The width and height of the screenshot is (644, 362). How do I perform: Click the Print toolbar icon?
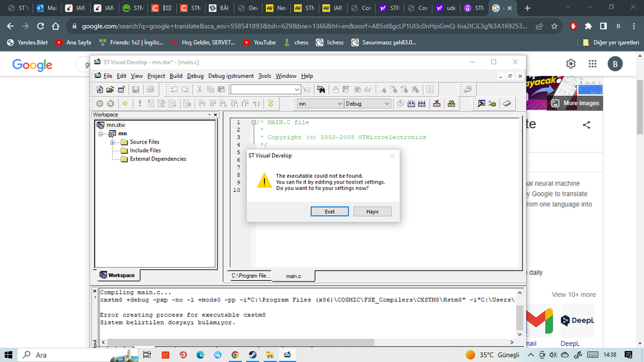coord(150,90)
